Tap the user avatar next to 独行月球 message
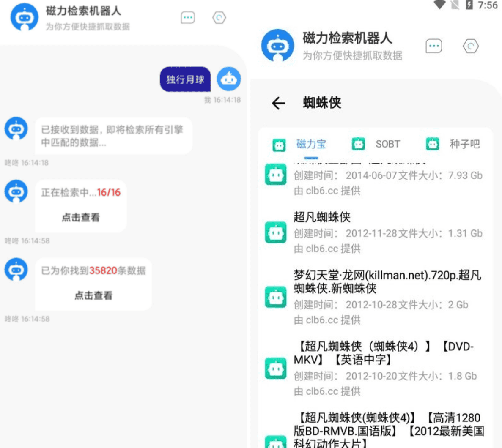The width and height of the screenshot is (502, 448). (x=229, y=79)
